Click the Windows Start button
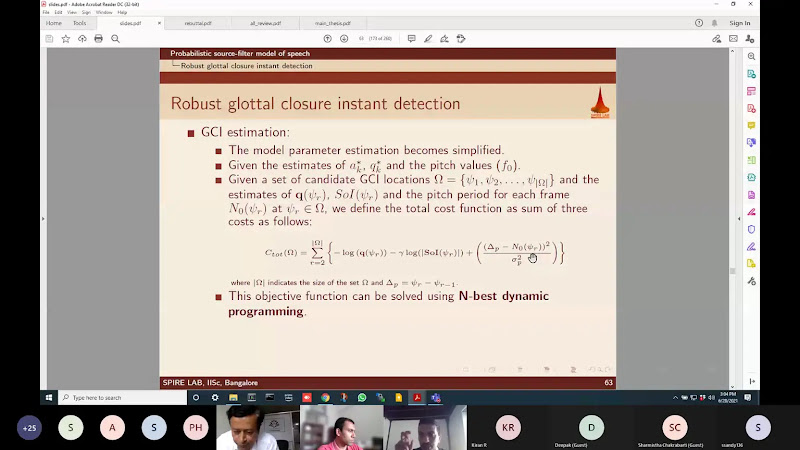 click(x=49, y=397)
